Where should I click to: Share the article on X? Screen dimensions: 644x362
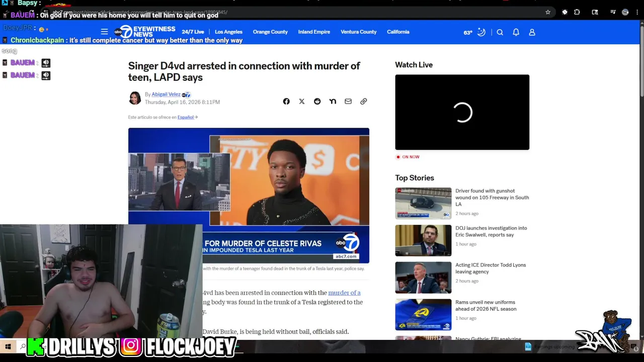tap(302, 102)
